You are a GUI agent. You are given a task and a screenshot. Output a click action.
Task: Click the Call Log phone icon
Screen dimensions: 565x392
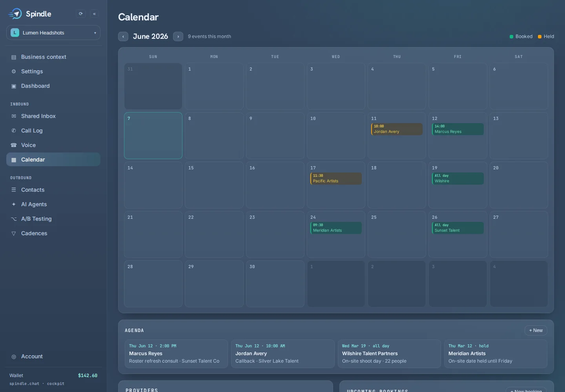pyautogui.click(x=14, y=131)
